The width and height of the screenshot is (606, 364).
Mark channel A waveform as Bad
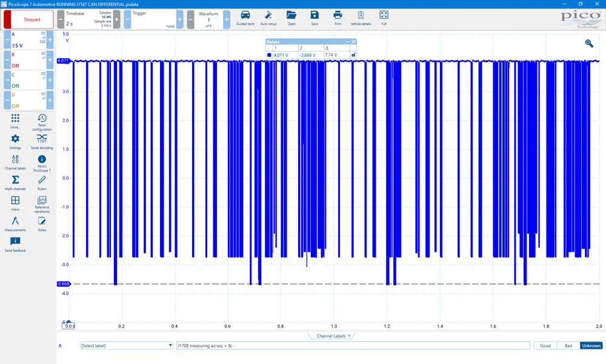[568, 345]
